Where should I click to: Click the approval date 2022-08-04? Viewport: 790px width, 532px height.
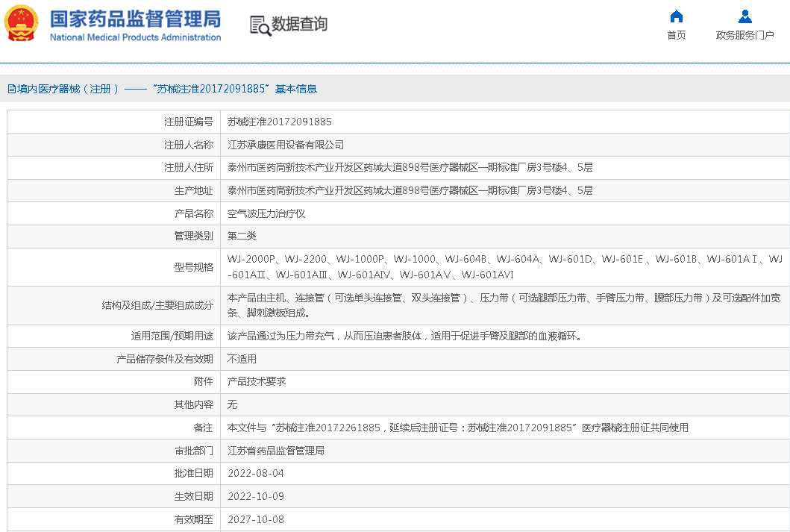(x=255, y=473)
